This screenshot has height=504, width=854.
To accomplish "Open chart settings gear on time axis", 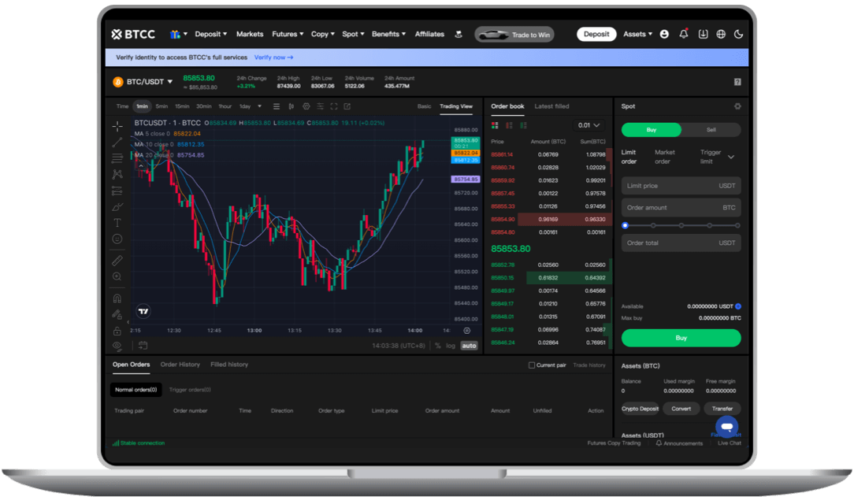I will (466, 331).
